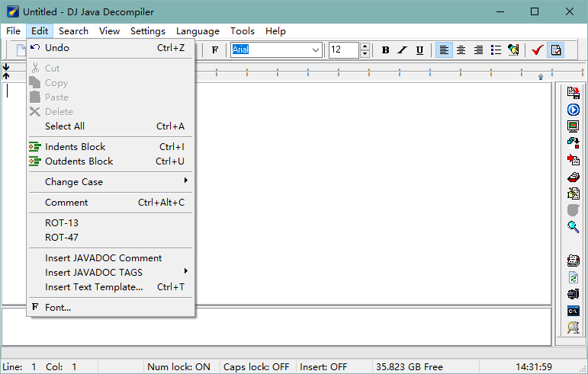This screenshot has height=374, width=588.
Task: Expand the Change Case submenu
Action: (111, 182)
